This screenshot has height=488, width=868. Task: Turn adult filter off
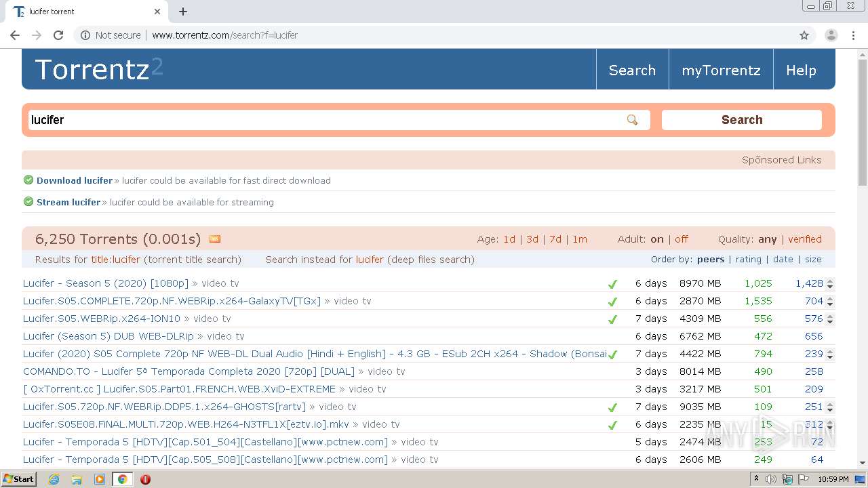(x=682, y=239)
